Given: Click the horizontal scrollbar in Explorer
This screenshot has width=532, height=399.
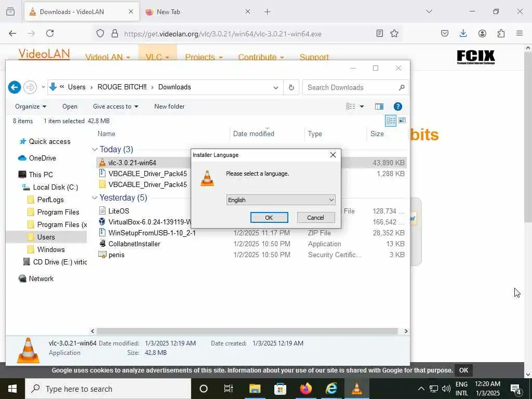Looking at the screenshot, I should point(247,331).
